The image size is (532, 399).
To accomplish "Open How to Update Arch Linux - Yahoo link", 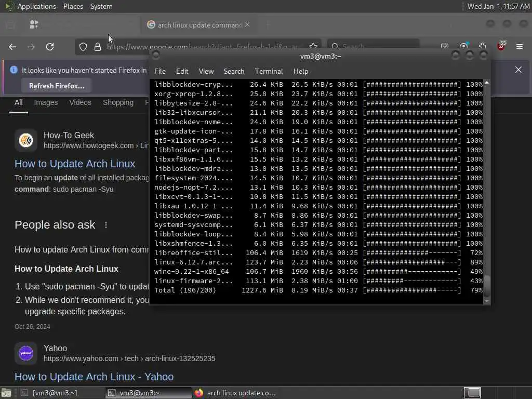I will tap(94, 377).
